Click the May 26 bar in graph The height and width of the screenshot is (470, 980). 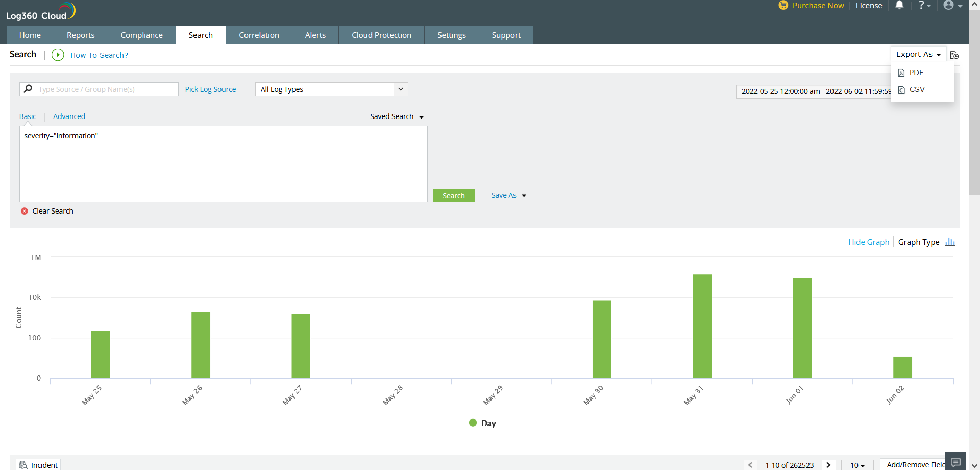201,345
